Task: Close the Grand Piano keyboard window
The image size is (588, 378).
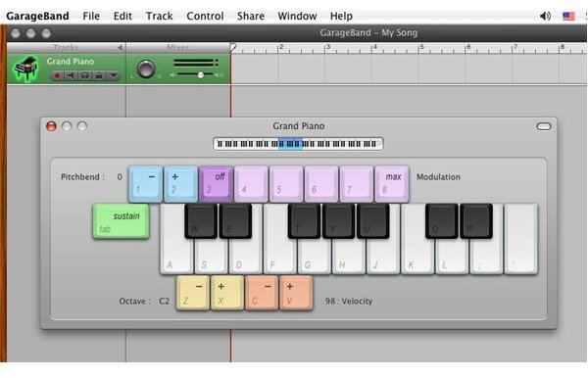Action: pos(51,126)
